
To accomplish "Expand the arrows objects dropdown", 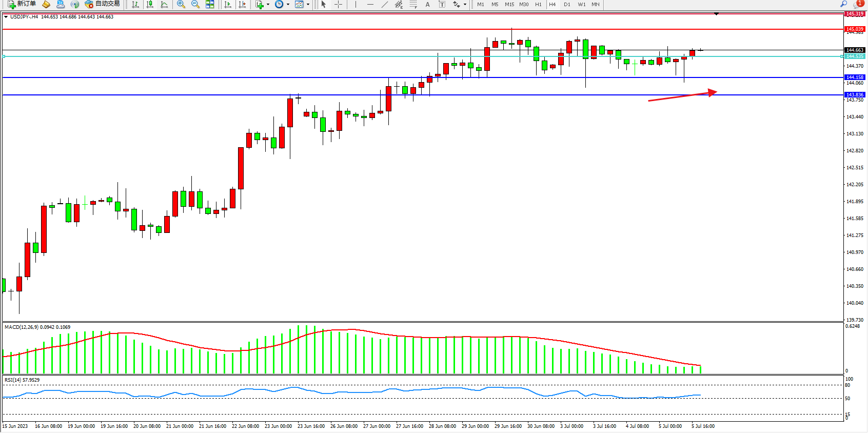I will coord(465,5).
